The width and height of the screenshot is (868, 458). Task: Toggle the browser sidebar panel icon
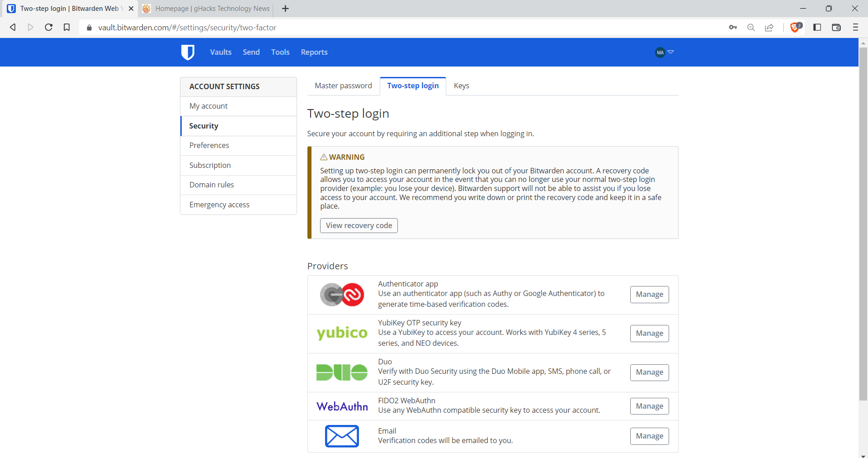(817, 28)
